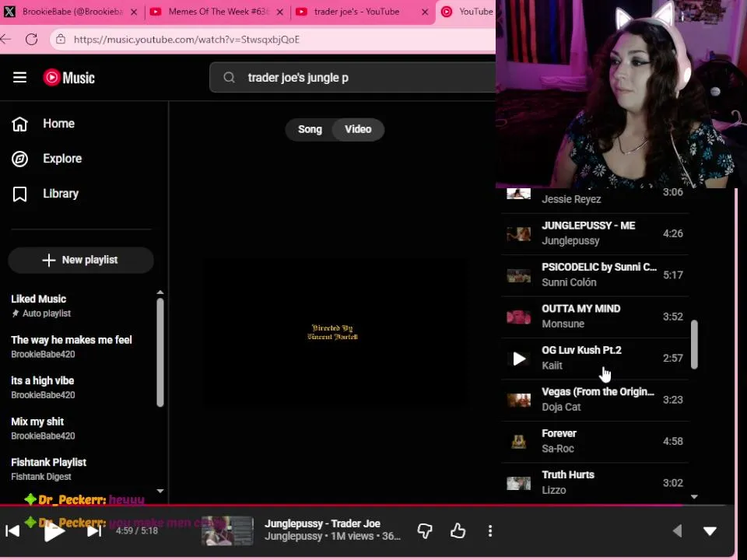Switch to Memes Of The Week tab
The height and width of the screenshot is (560, 747).
click(x=217, y=12)
